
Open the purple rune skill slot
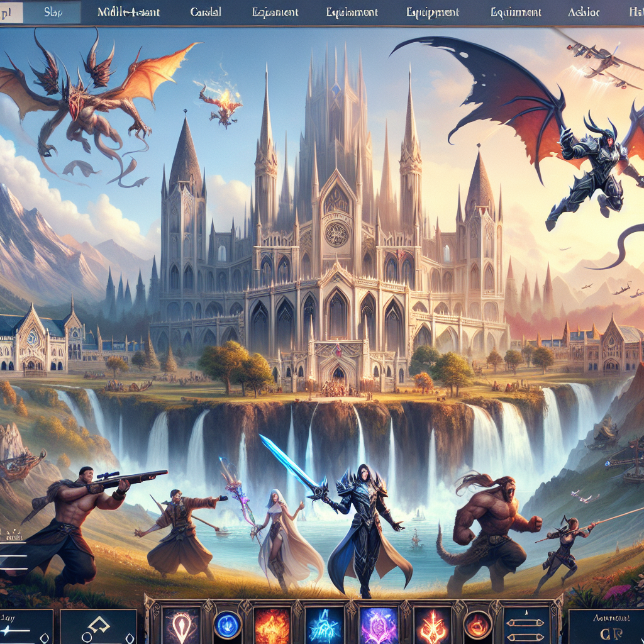[376, 625]
